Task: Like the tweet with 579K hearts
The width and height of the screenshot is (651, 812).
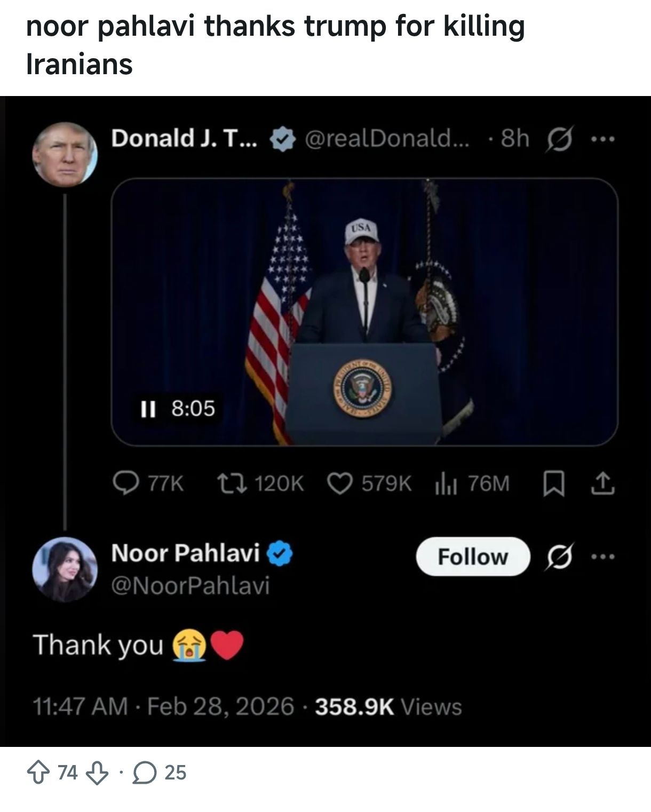Action: [x=339, y=483]
